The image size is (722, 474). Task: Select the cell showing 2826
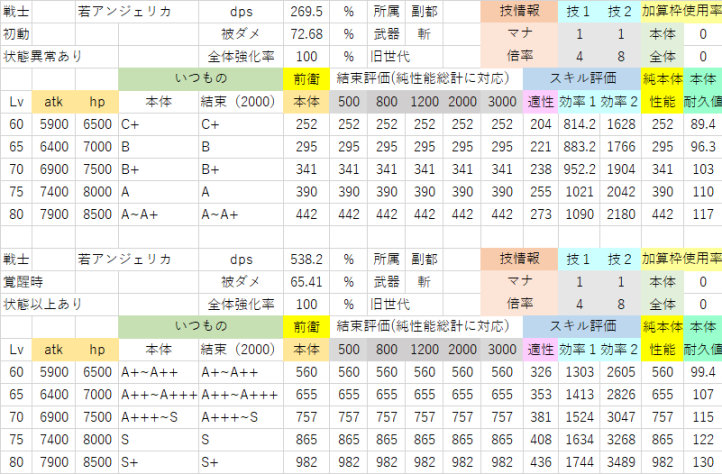click(x=621, y=395)
